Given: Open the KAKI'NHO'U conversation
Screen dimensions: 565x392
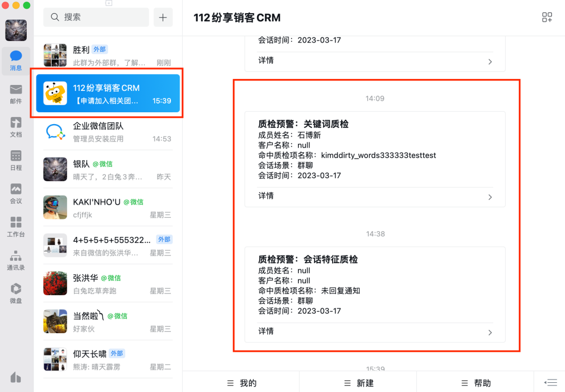Looking at the screenshot, I should tap(108, 207).
